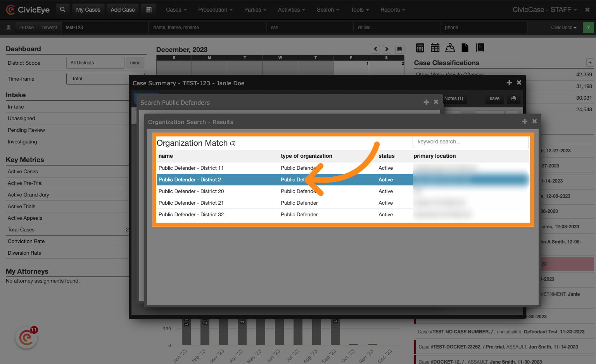Click the person icon in the quick search bar
The width and height of the screenshot is (596, 364).
pyautogui.click(x=9, y=28)
